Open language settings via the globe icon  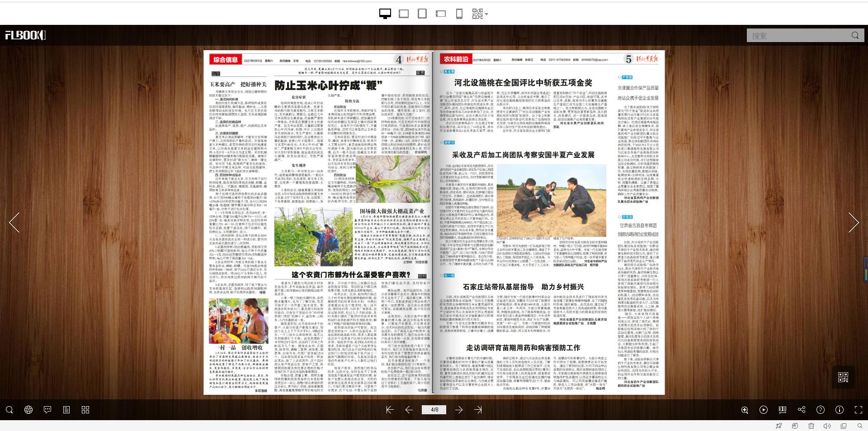point(28,410)
